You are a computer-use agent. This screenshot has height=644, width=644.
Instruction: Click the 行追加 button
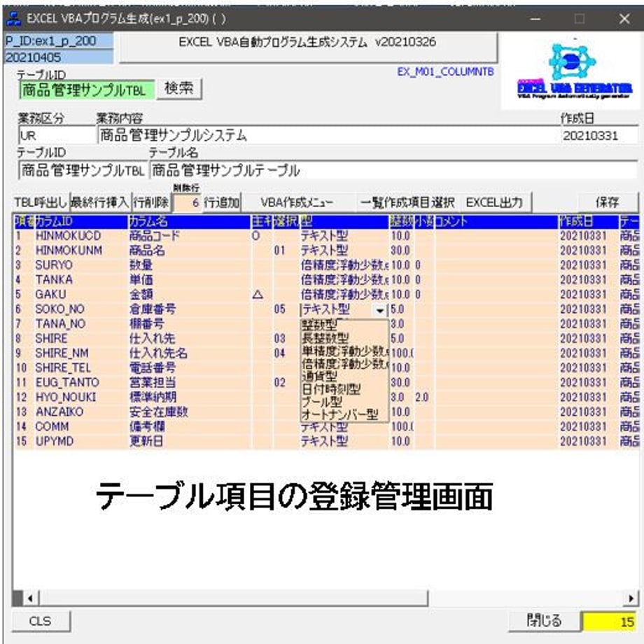(x=222, y=202)
